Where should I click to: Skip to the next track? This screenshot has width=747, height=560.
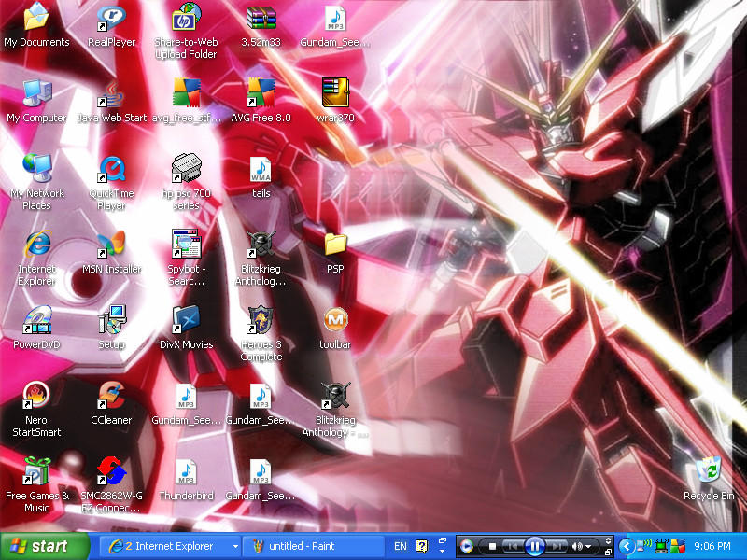point(557,546)
